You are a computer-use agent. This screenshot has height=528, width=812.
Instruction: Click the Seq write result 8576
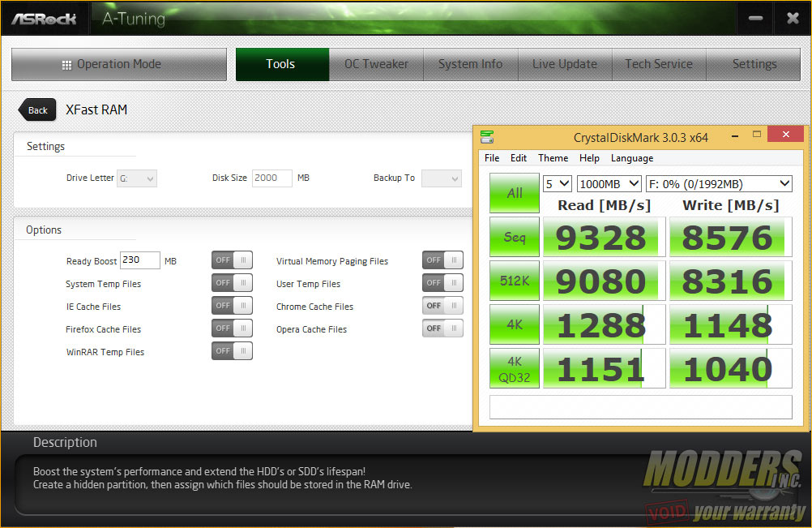(731, 237)
